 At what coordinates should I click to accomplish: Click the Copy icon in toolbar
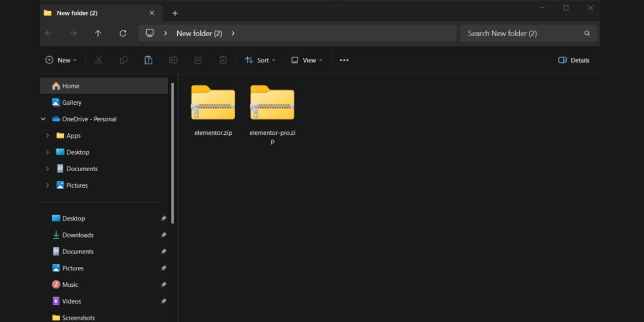click(x=124, y=60)
